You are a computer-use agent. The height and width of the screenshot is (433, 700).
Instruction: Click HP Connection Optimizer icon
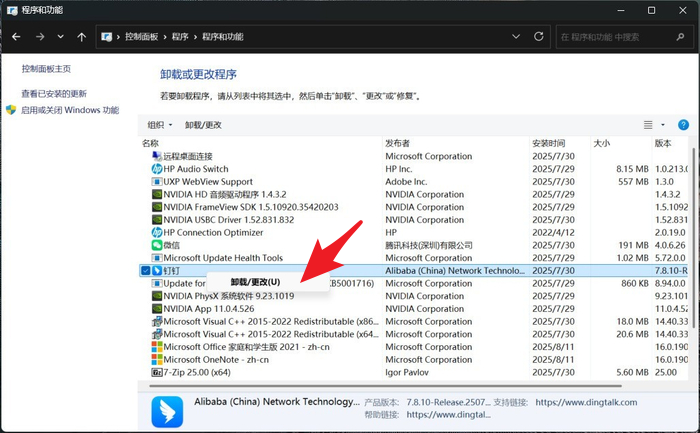pyautogui.click(x=157, y=233)
